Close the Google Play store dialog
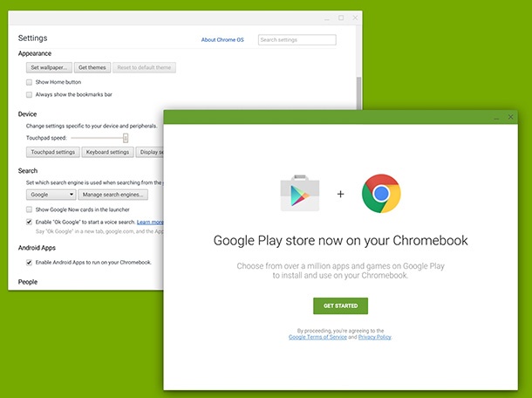Screen dimensions: 532x398 (510, 117)
